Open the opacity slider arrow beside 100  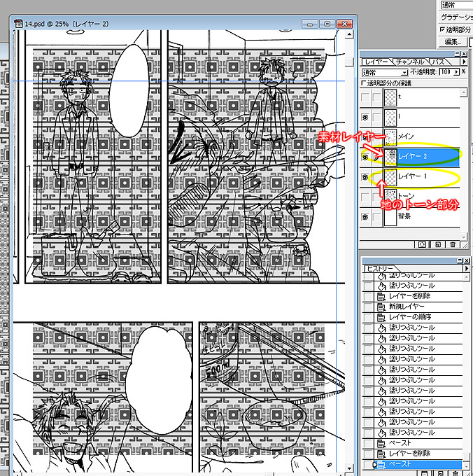(x=456, y=72)
